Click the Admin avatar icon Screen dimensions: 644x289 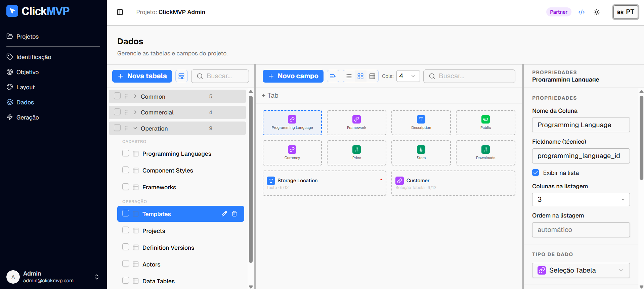pyautogui.click(x=13, y=277)
